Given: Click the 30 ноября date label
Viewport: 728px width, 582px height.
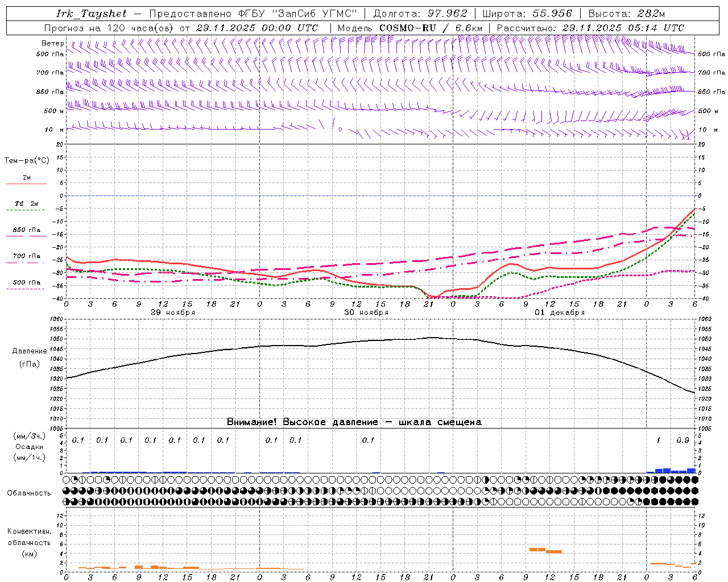Looking at the screenshot, I should [x=366, y=313].
